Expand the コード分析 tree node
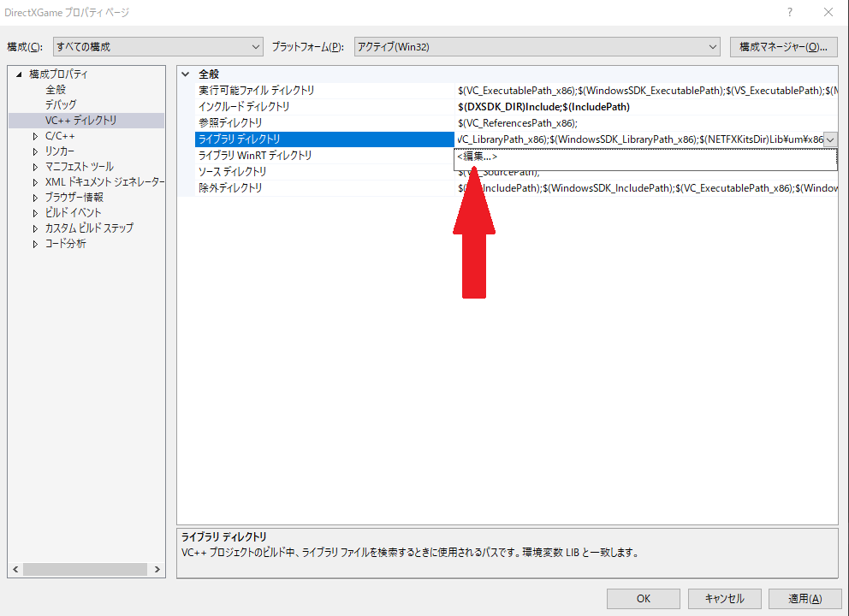The image size is (849, 616). pyautogui.click(x=35, y=244)
